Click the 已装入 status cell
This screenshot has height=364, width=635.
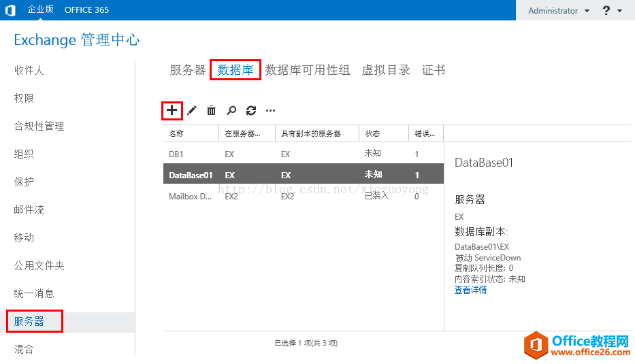point(376,196)
